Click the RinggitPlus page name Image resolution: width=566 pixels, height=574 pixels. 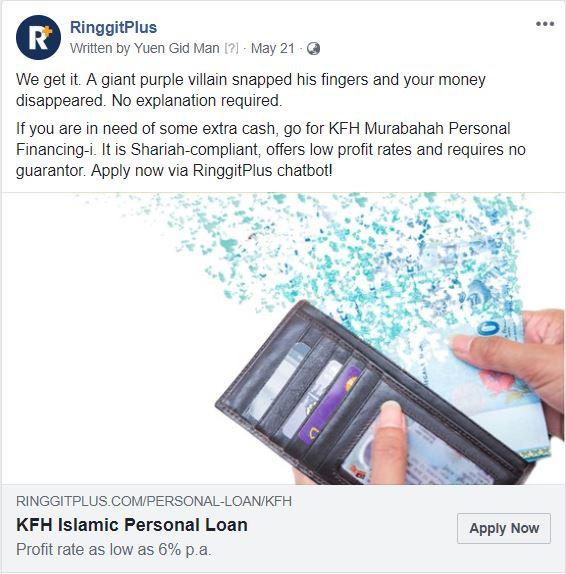113,27
